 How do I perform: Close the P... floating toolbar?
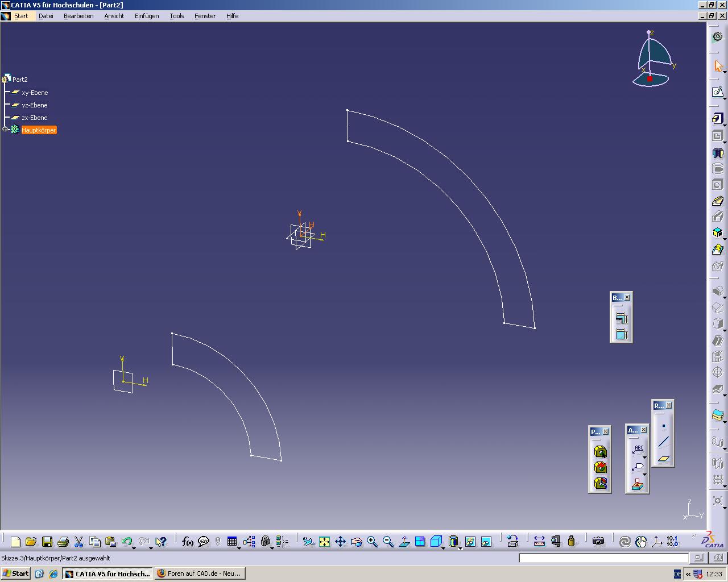pos(605,431)
